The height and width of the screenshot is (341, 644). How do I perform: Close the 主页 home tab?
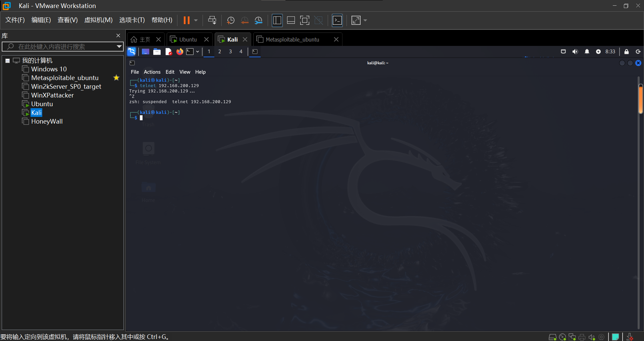159,40
